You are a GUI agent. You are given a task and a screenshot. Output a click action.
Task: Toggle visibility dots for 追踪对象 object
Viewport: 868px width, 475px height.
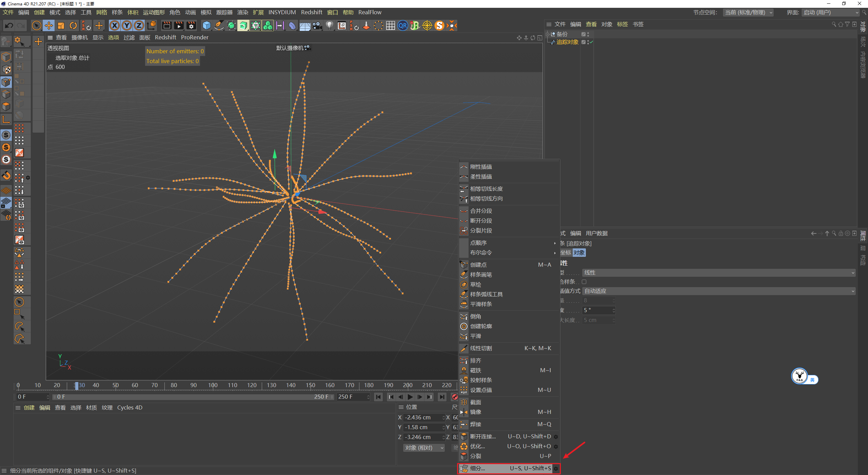(588, 42)
